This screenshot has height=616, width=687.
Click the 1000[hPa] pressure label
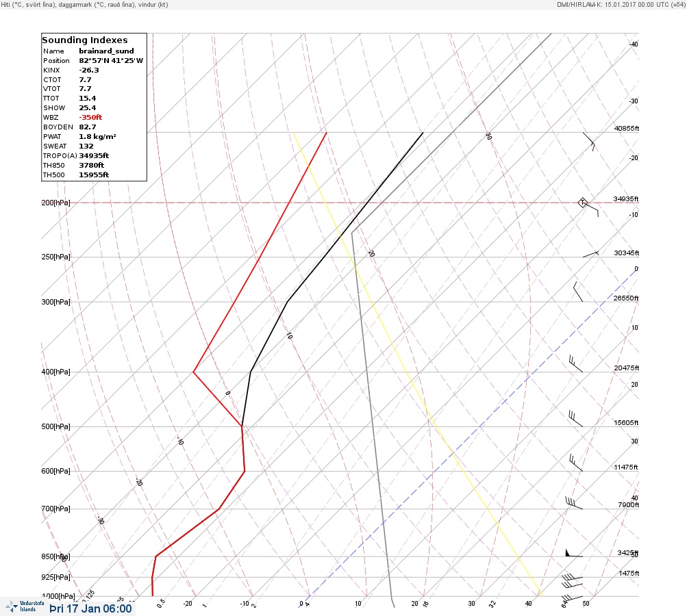pyautogui.click(x=58, y=596)
